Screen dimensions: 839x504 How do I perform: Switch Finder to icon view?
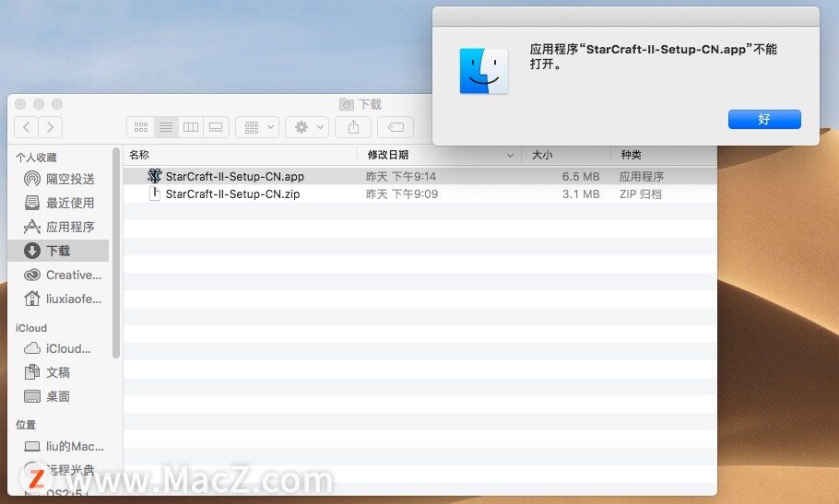tap(141, 127)
